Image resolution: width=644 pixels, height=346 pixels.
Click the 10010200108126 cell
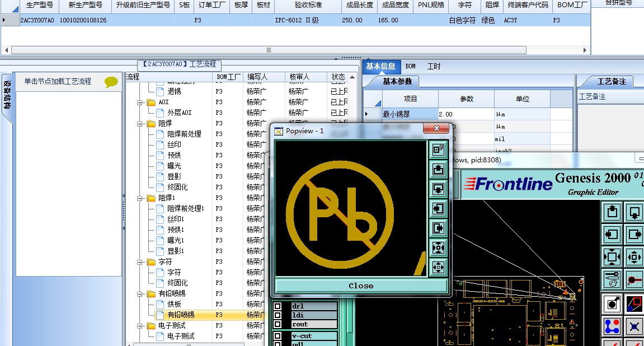84,20
